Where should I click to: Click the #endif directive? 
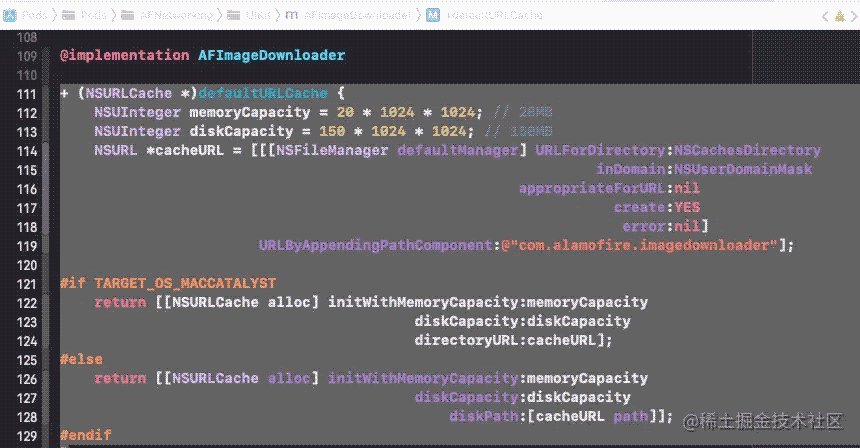tap(86, 435)
